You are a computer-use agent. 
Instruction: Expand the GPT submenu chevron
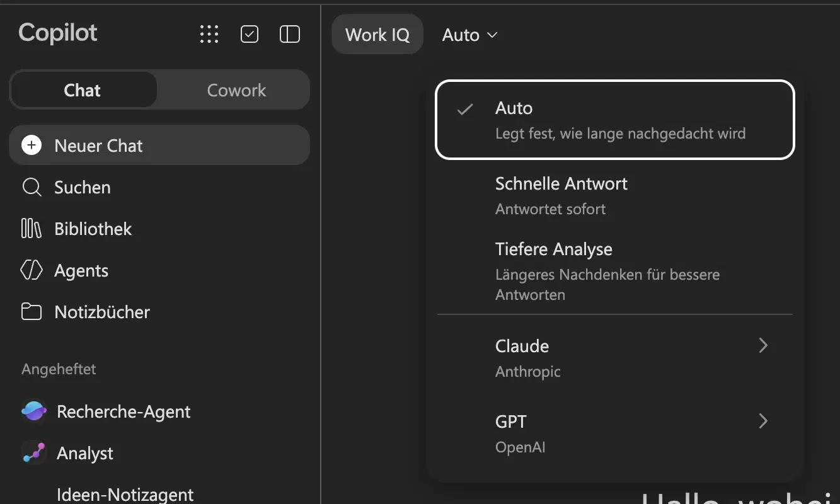[763, 421]
